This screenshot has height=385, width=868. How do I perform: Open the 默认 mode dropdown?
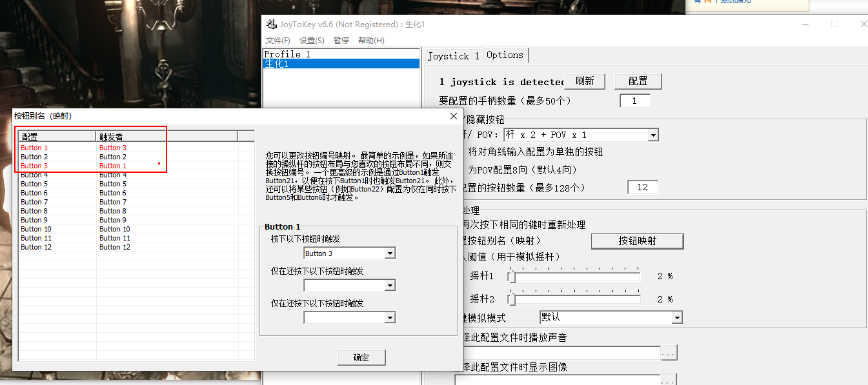(x=677, y=317)
